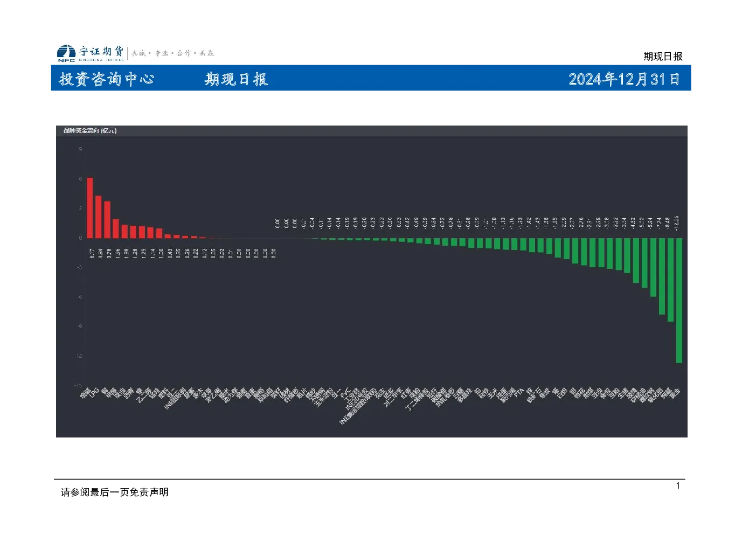Click the 期现日报 label above the banner

click(663, 56)
